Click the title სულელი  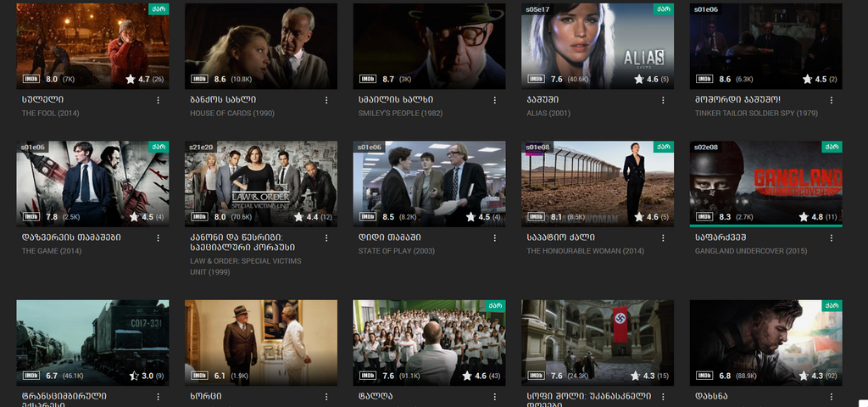click(42, 100)
